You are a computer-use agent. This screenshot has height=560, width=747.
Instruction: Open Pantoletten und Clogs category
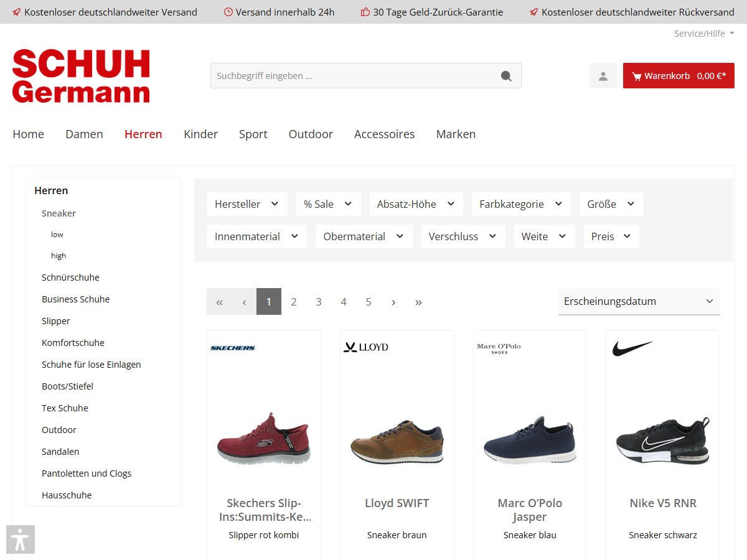click(x=87, y=474)
